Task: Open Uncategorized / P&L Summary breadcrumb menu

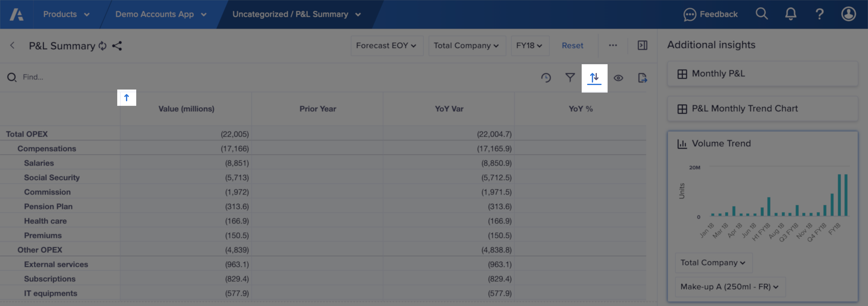Action: point(297,14)
